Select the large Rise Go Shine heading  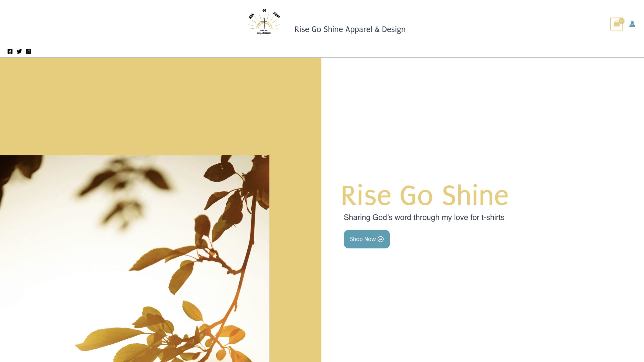(x=425, y=196)
